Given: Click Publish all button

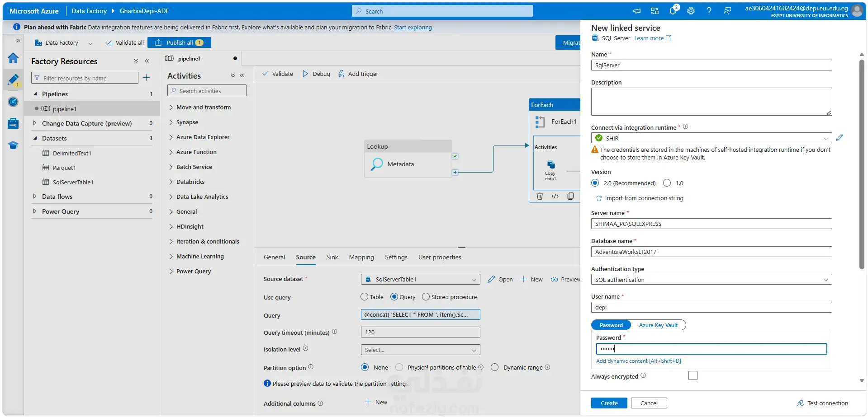Looking at the screenshot, I should click(179, 42).
